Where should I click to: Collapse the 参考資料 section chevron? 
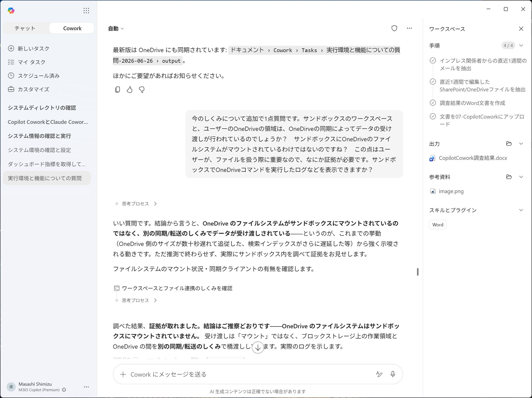pyautogui.click(x=521, y=177)
